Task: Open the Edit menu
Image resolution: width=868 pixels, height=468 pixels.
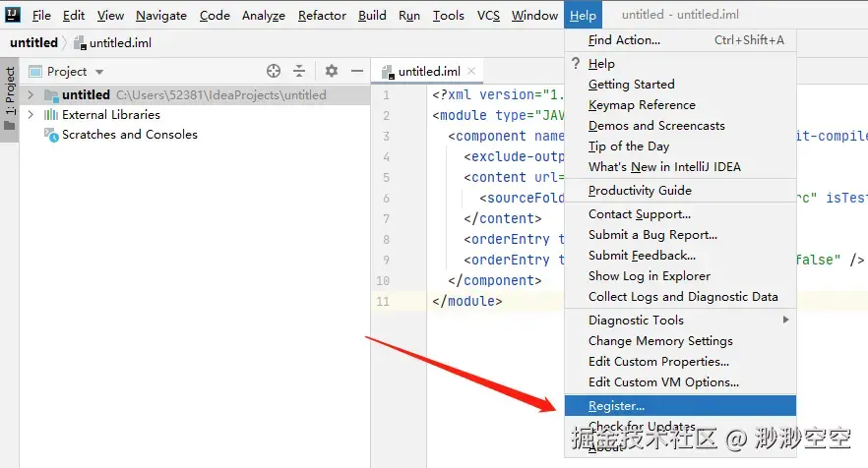Action: coord(74,16)
